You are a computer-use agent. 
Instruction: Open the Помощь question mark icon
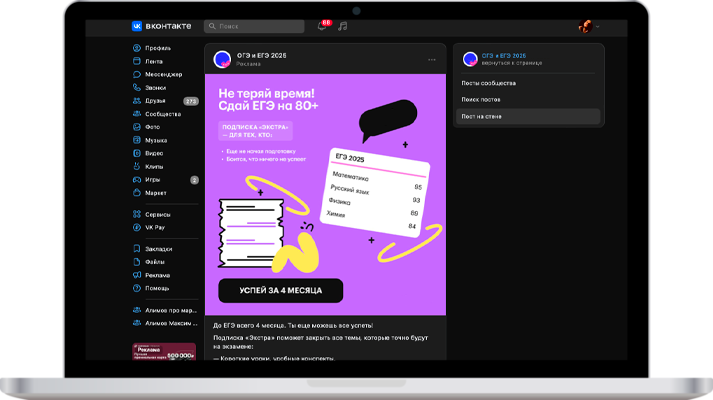tap(136, 288)
